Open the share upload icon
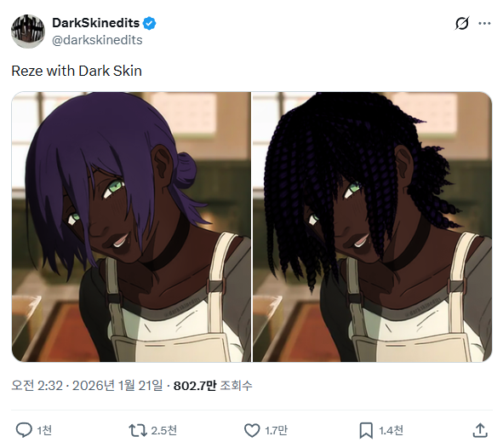Screen dimensions: 503x448 (x=480, y=430)
